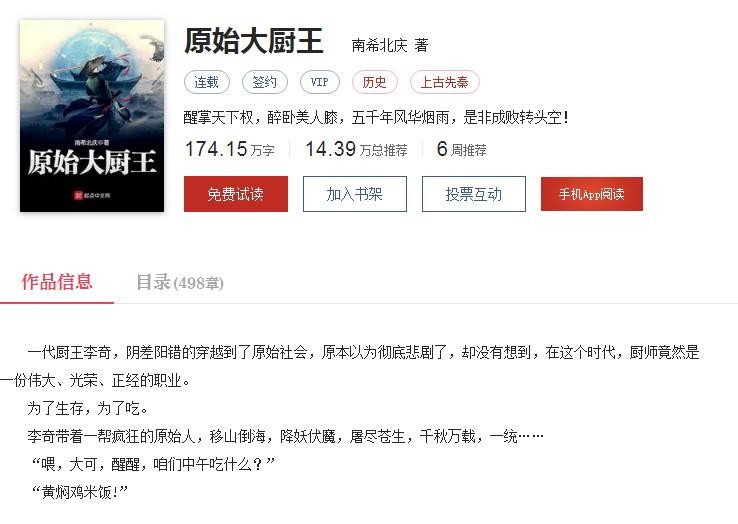Open the 历史 category tag
The image size is (738, 524).
(x=375, y=82)
